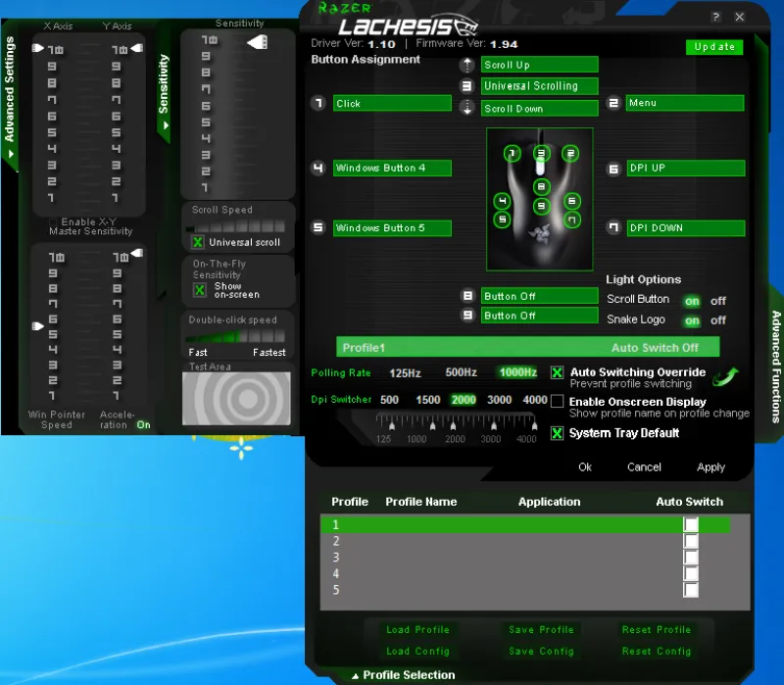Image resolution: width=784 pixels, height=685 pixels.
Task: Open the Click button 1 assignment dropdown
Action: tap(392, 103)
